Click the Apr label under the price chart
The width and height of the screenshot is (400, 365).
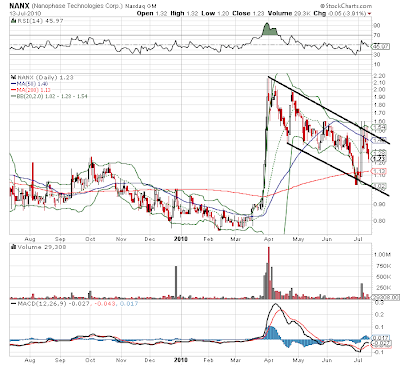[269, 239]
